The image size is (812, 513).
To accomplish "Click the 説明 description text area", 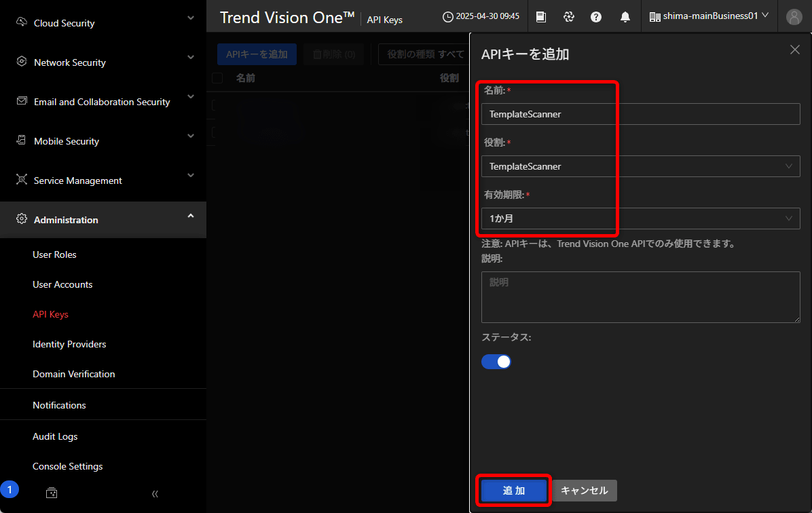I will pyautogui.click(x=641, y=297).
